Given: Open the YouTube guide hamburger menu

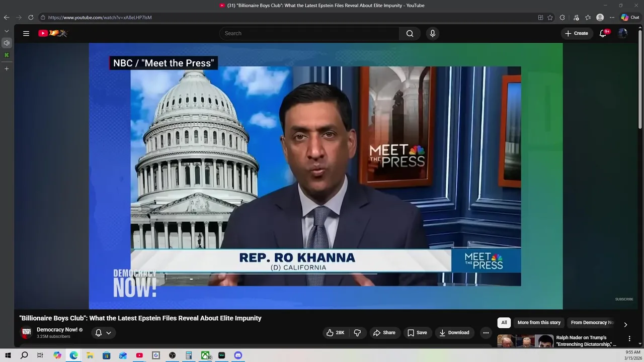Looking at the screenshot, I should [26, 33].
